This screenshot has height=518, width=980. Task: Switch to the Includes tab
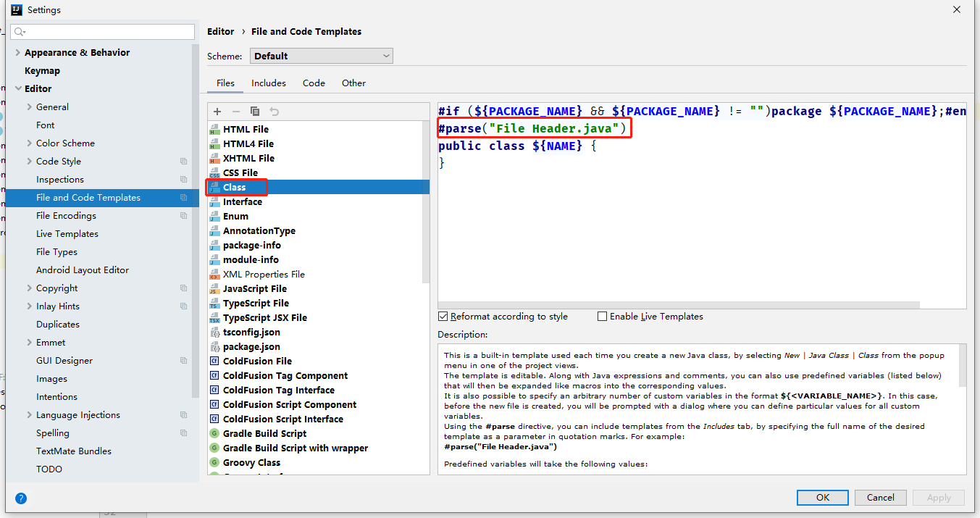point(269,83)
